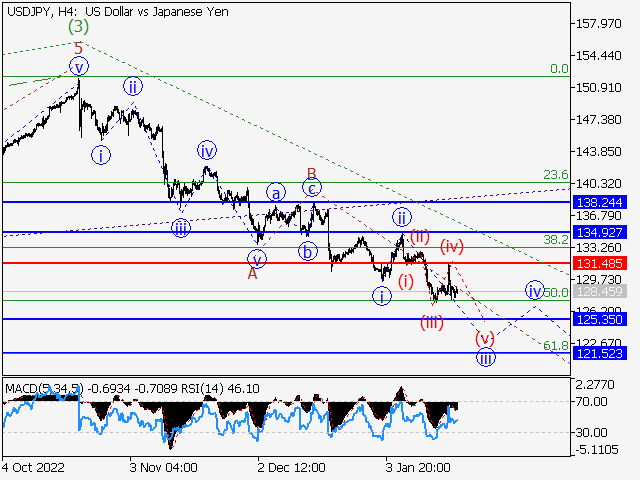Click the 2.2770 indicator scale value

coord(595,384)
